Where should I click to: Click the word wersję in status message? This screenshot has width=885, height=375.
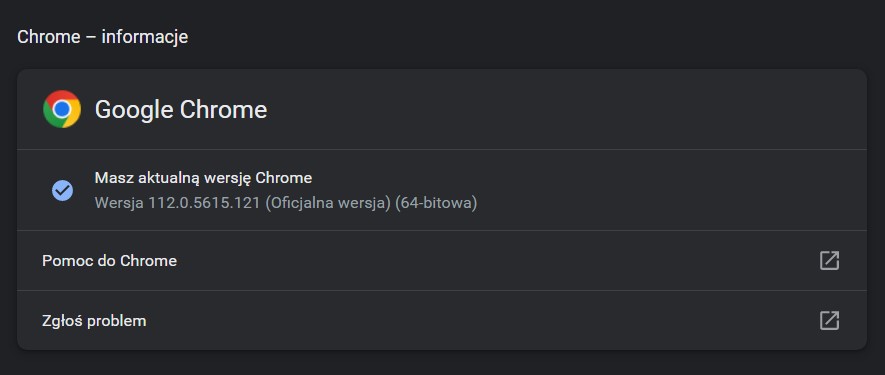(227, 179)
